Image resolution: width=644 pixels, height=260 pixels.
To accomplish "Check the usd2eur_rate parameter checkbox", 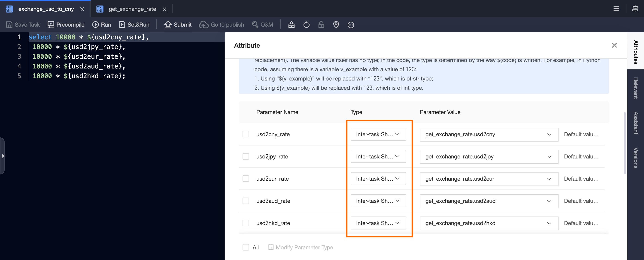I will [246, 179].
